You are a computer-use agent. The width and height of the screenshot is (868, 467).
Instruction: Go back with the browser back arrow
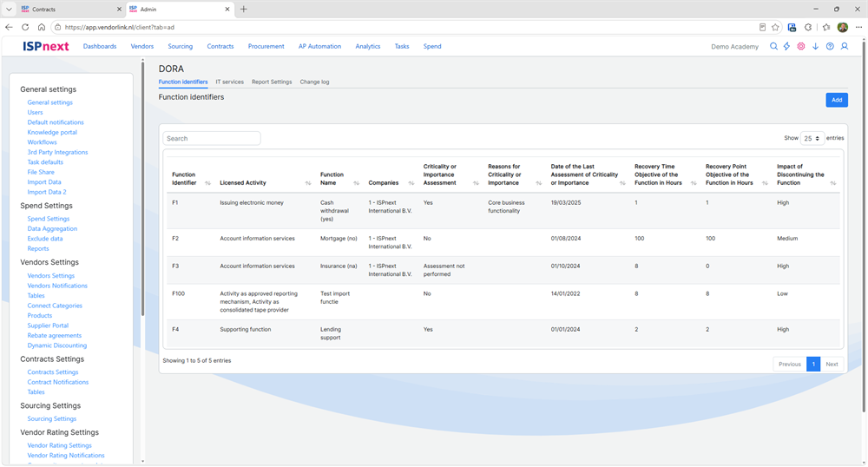tap(9, 27)
